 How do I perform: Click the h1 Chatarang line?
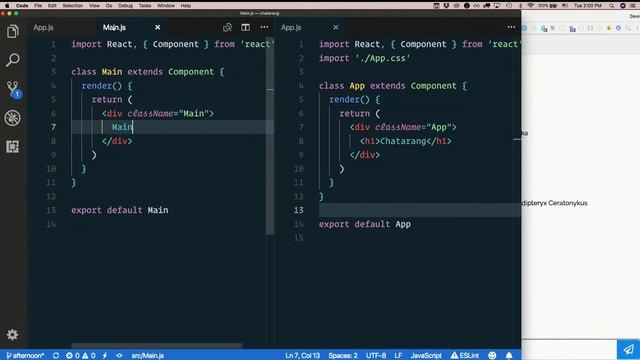pyautogui.click(x=406, y=141)
